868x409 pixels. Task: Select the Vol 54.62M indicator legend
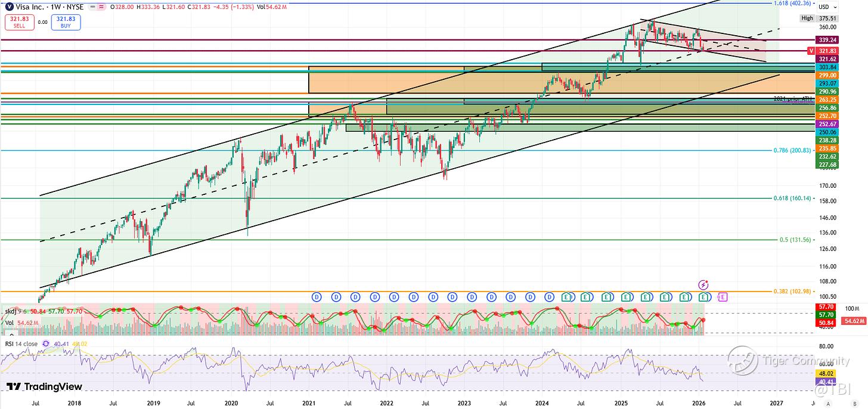pos(21,322)
